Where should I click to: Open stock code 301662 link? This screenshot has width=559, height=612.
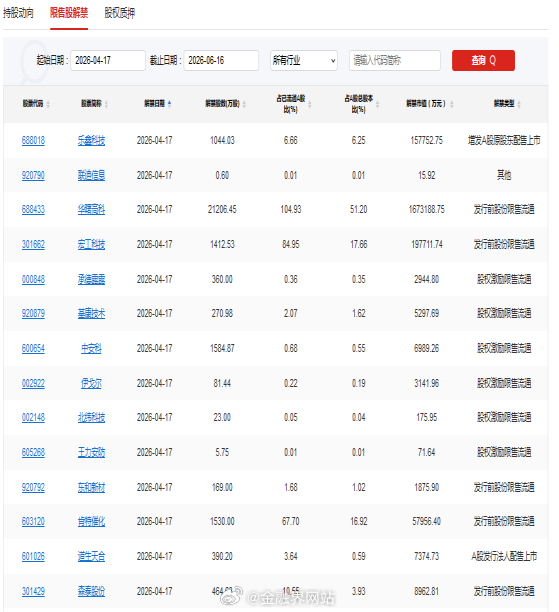click(x=33, y=245)
